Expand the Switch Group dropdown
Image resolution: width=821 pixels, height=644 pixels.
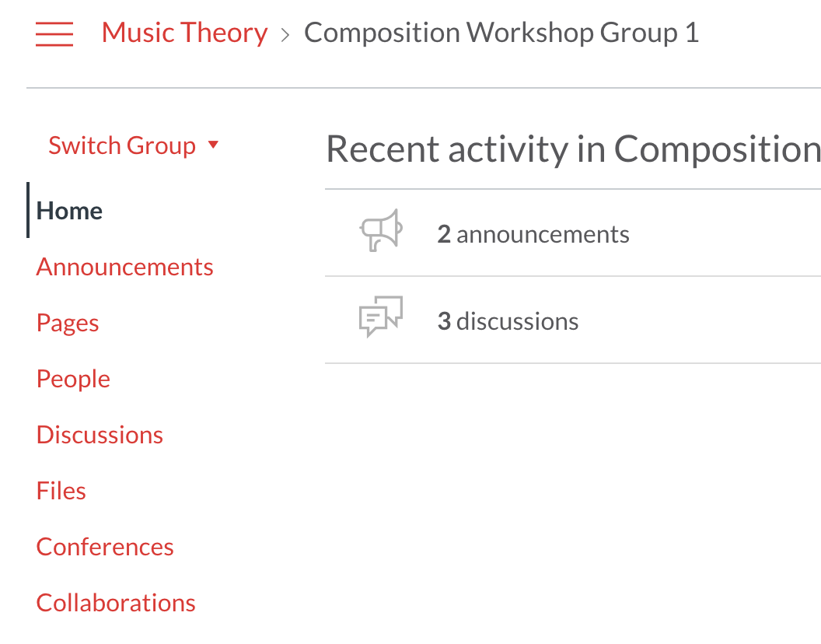point(122,145)
